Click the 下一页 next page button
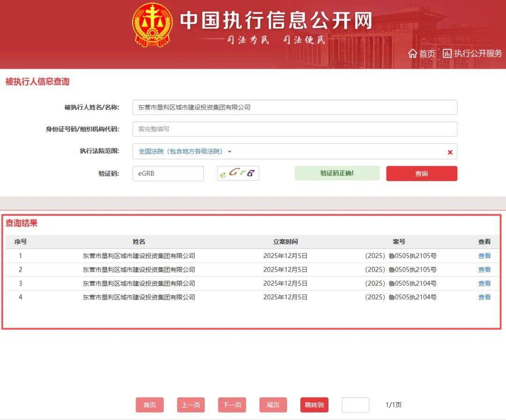Image resolution: width=506 pixels, height=420 pixels. pos(231,405)
